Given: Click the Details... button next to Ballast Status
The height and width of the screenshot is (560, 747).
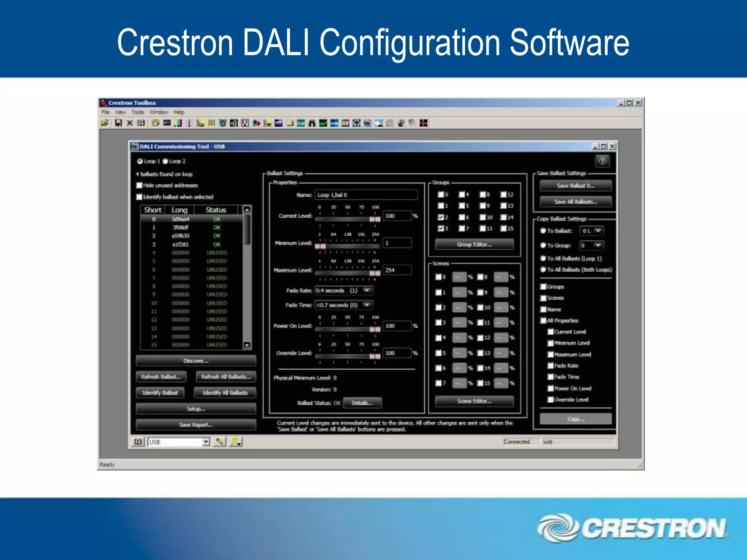Looking at the screenshot, I should coord(362,403).
